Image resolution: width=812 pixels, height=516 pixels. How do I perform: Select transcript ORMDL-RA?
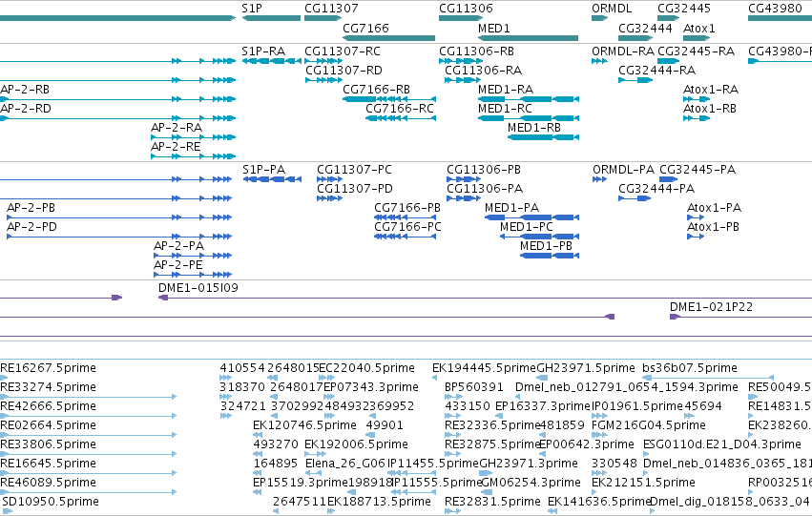pos(623,52)
